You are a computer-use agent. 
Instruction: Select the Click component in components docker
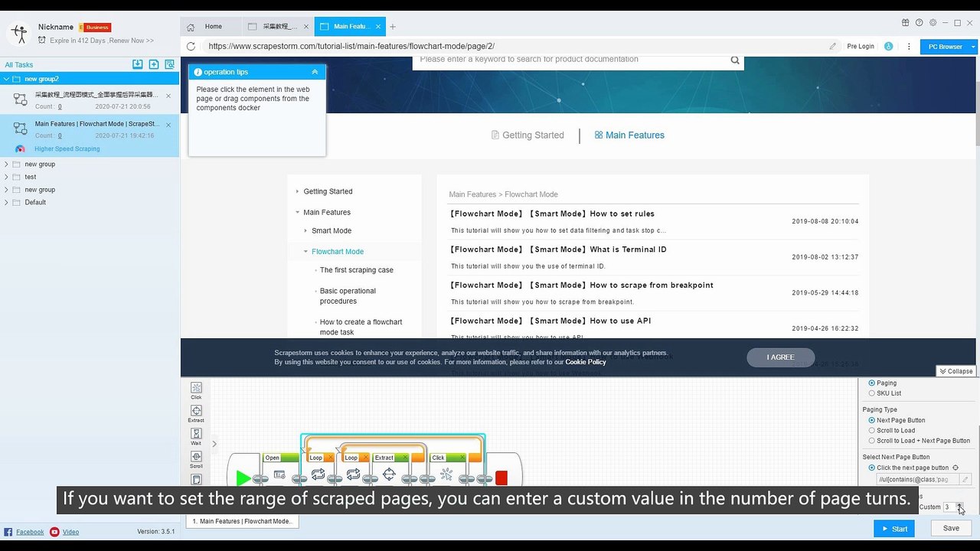pos(196,390)
